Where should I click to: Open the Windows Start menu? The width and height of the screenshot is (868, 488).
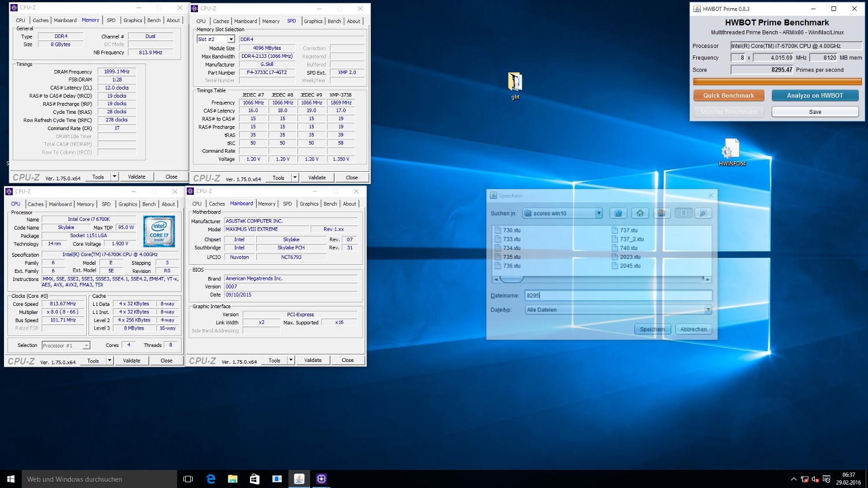point(10,479)
